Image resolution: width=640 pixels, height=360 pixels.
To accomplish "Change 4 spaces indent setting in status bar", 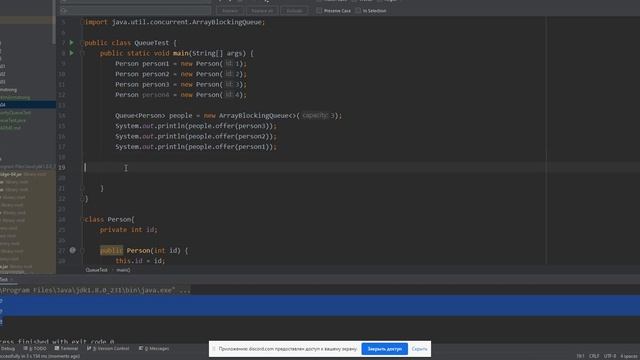I will (x=630, y=356).
